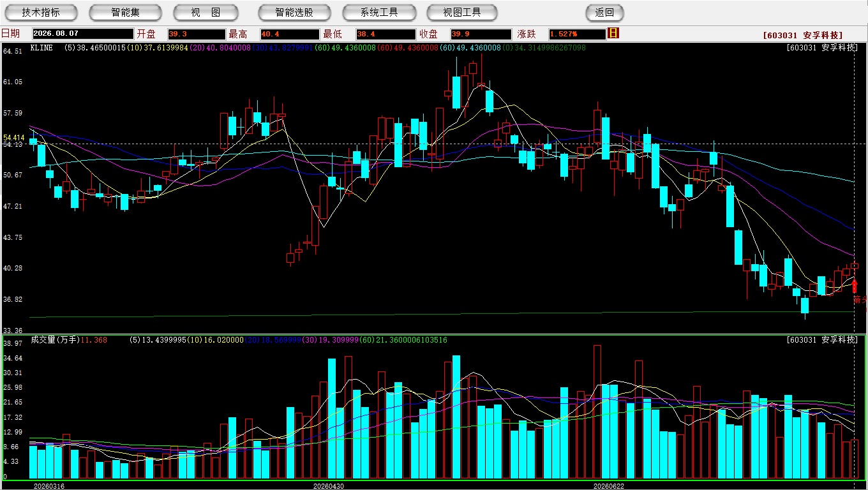Click the 20260316 date axis label
This screenshot has width=868, height=490.
tap(49, 486)
